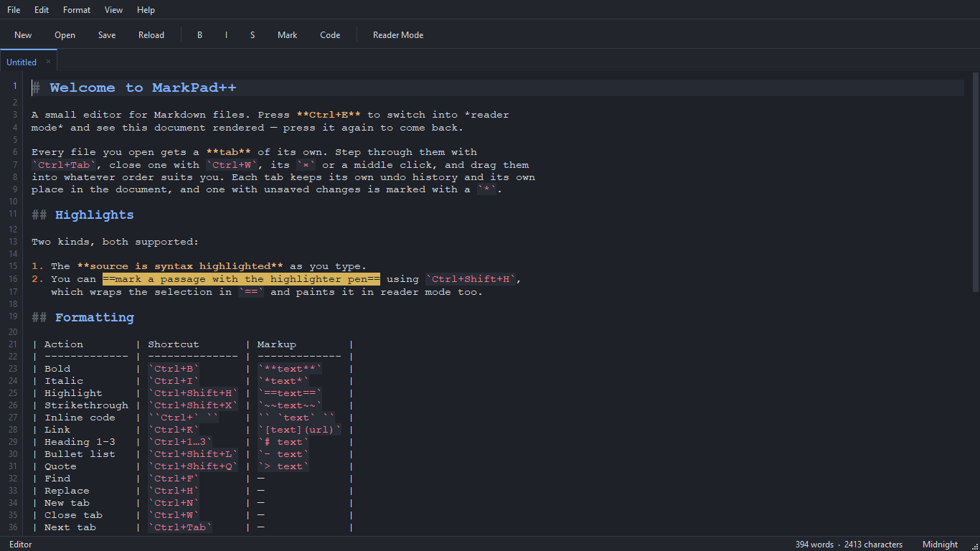
Task: Reload the current file
Action: tap(151, 35)
